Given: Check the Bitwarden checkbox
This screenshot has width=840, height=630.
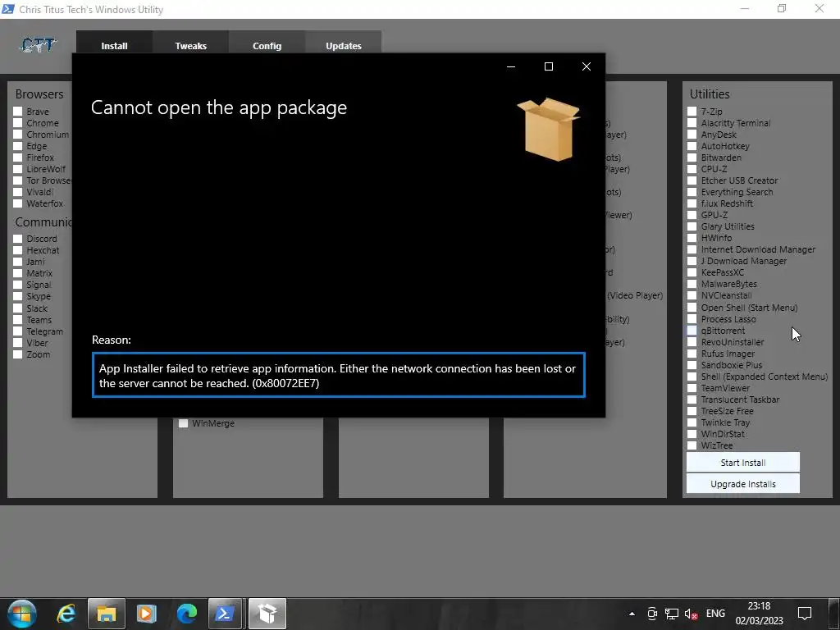Looking at the screenshot, I should [692, 157].
